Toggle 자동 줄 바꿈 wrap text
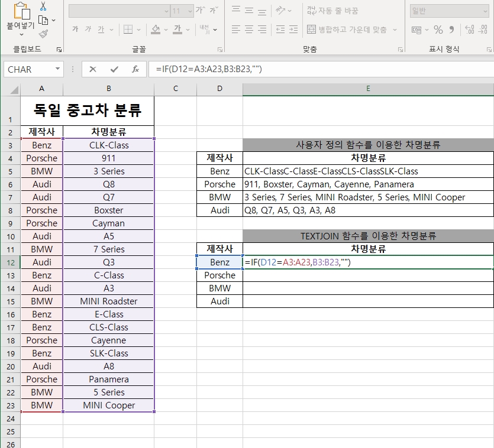 [332, 11]
